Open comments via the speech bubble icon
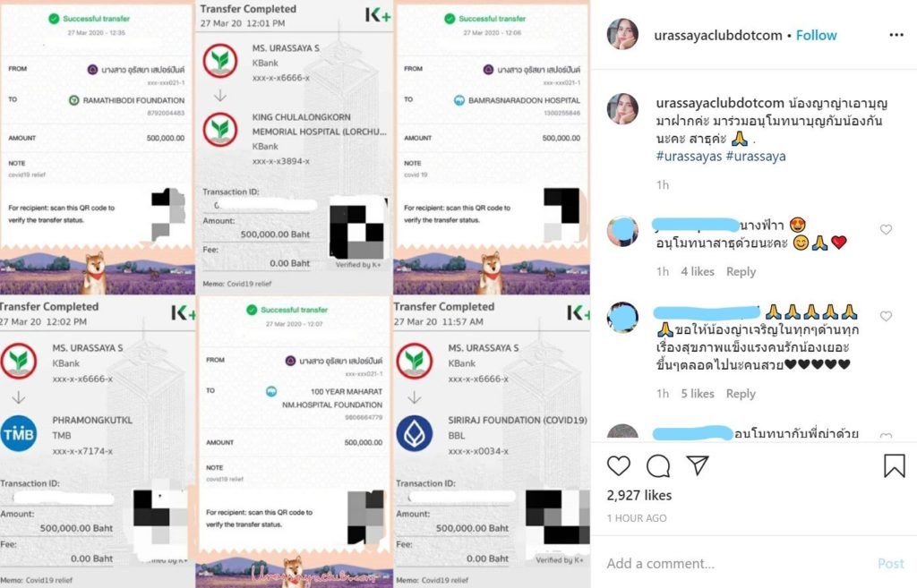 click(658, 466)
